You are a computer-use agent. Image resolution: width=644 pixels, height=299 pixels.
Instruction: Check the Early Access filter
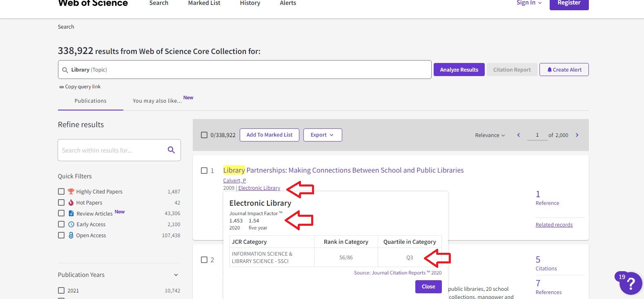pyautogui.click(x=61, y=224)
